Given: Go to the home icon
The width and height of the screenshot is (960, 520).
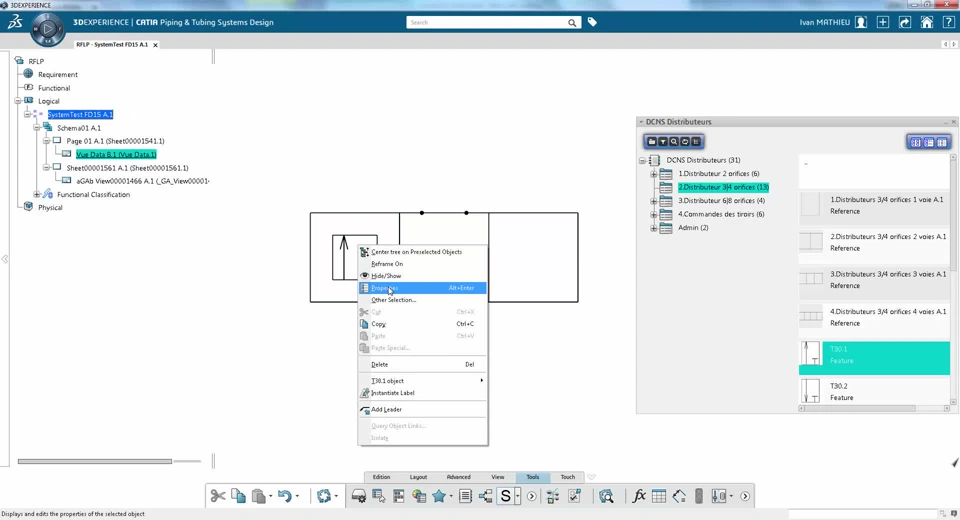Looking at the screenshot, I should click(x=927, y=22).
